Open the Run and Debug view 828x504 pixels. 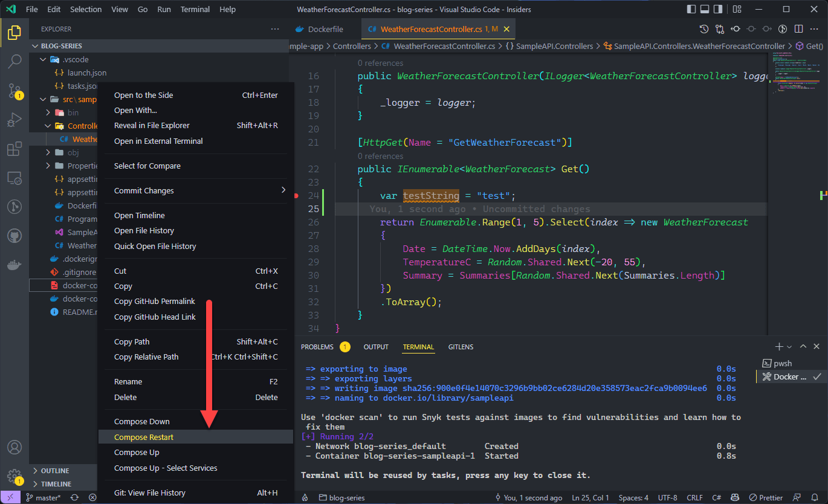click(x=15, y=120)
